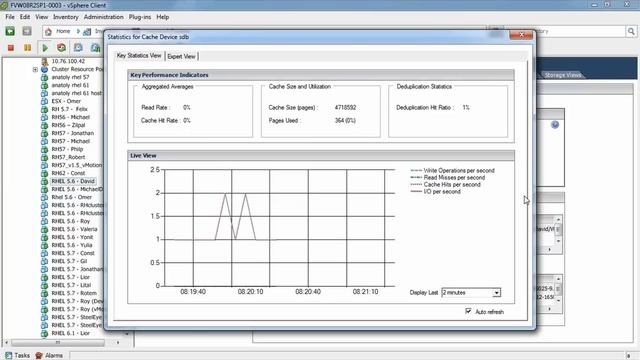Click the Home link in navigation bar
This screenshot has height=360, width=640.
click(x=63, y=31)
